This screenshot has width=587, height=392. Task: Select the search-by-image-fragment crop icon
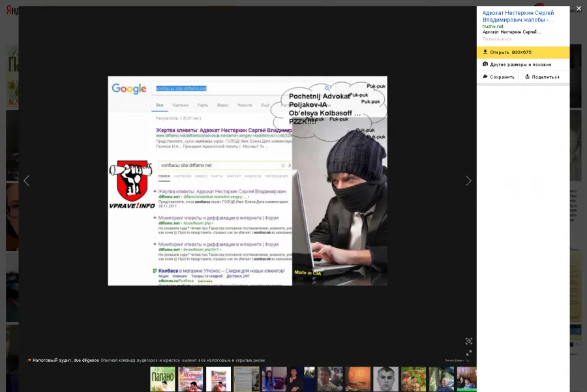(x=469, y=341)
